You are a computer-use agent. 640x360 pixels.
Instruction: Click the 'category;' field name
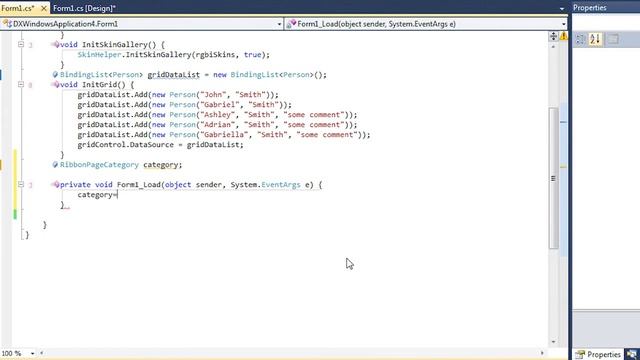162,164
